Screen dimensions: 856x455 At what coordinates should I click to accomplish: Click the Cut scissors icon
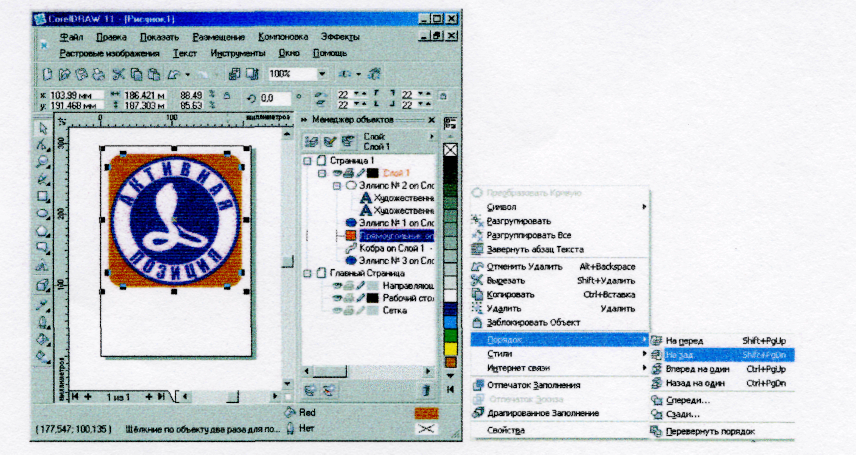pyautogui.click(x=118, y=74)
